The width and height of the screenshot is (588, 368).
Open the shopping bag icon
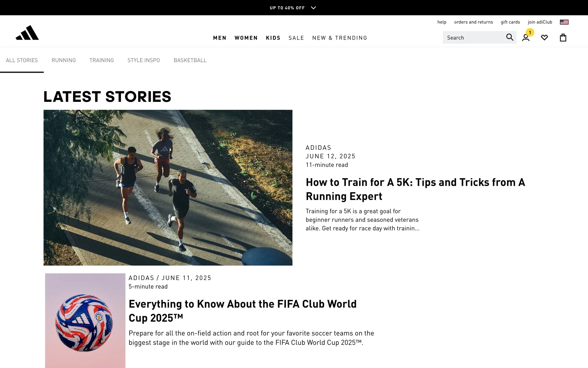coord(563,38)
